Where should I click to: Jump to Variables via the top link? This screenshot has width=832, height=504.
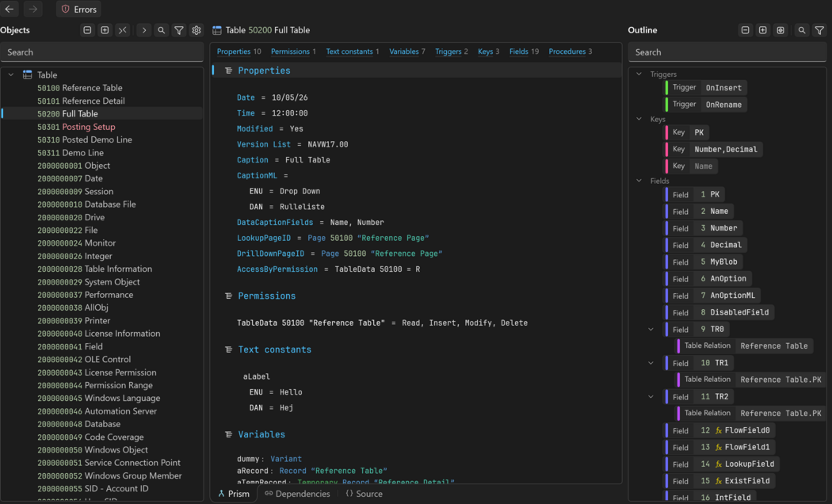tap(404, 52)
